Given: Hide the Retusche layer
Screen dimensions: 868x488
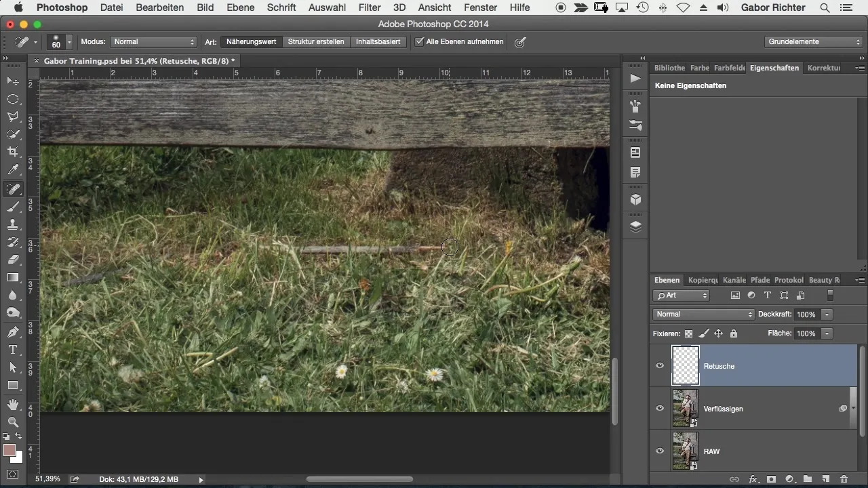Looking at the screenshot, I should (660, 366).
